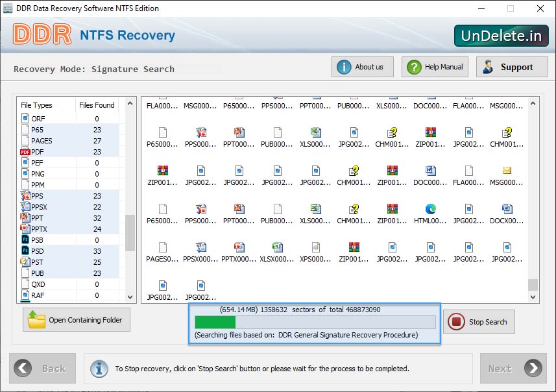This screenshot has height=392, width=556.
Task: Click the PST Outlook icon in list
Action: (25, 262)
